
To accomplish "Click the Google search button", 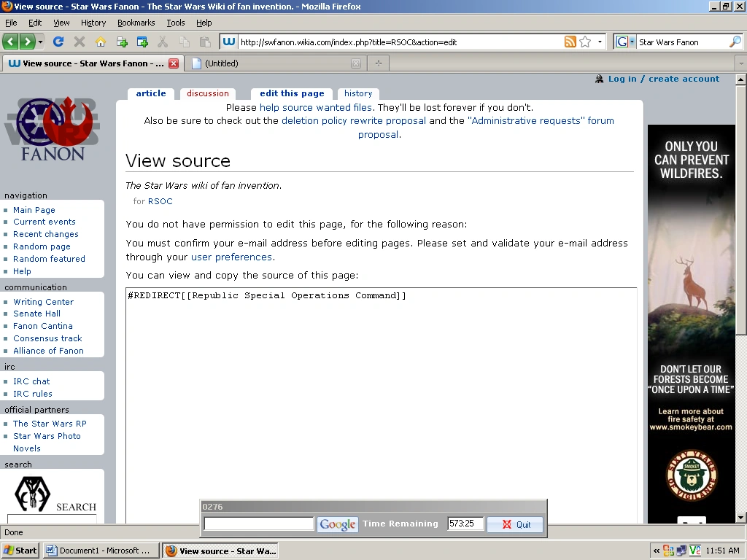I will [337, 524].
